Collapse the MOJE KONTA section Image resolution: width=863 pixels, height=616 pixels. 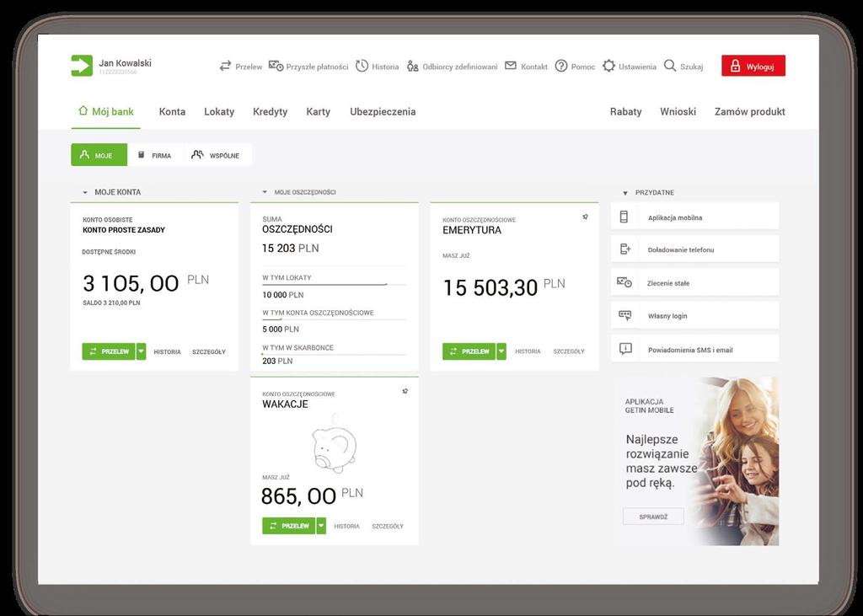(x=85, y=193)
